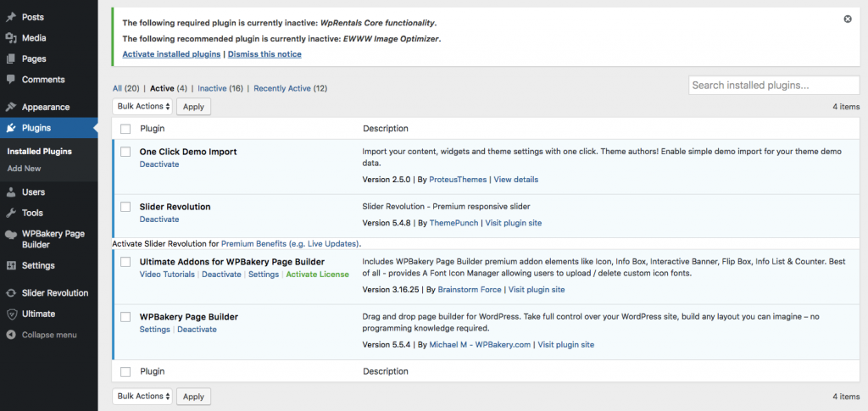
Task: Click the top Apply button
Action: click(x=194, y=107)
